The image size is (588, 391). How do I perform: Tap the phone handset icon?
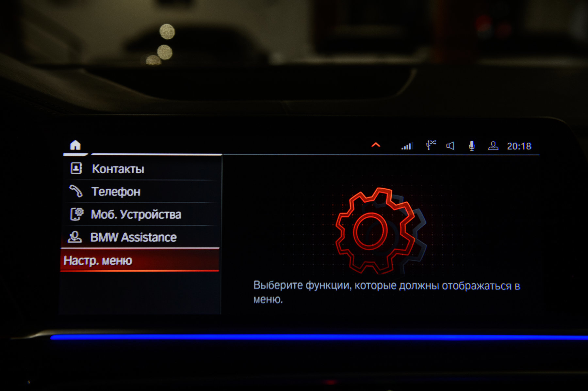76,191
